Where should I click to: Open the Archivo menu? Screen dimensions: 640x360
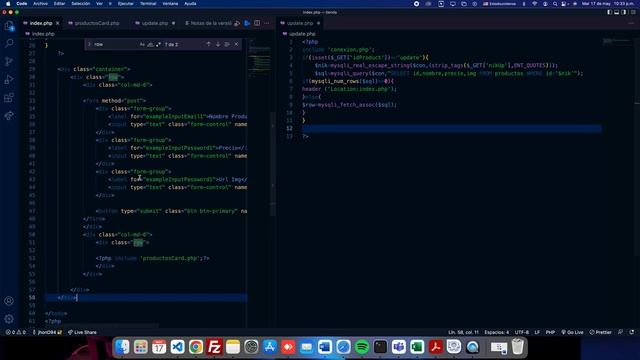pos(40,4)
